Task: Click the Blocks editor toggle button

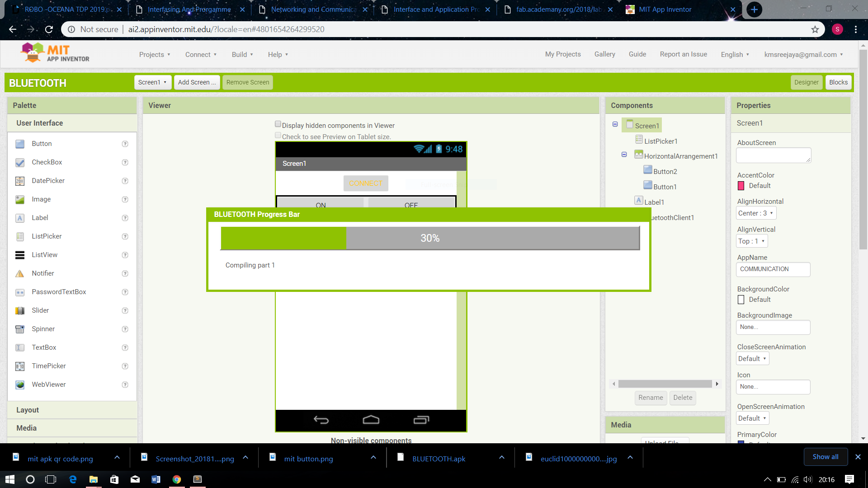Action: (838, 82)
